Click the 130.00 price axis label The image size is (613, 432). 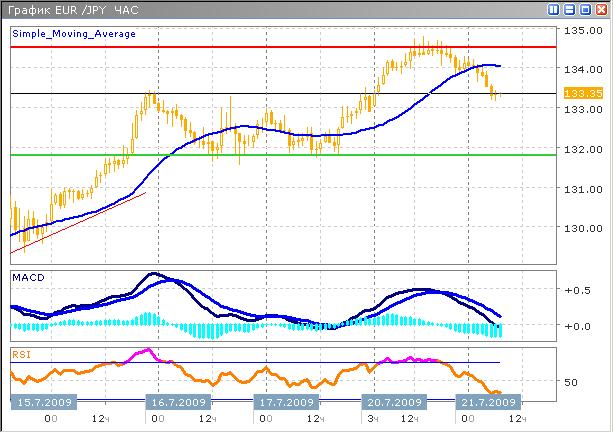pos(581,228)
